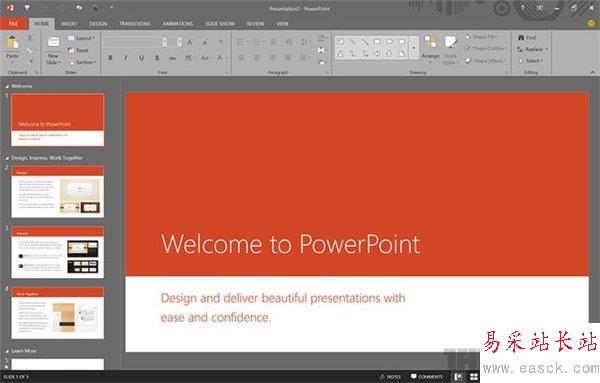Open the Layout dropdown
This screenshot has width=600, height=383.
82,38
